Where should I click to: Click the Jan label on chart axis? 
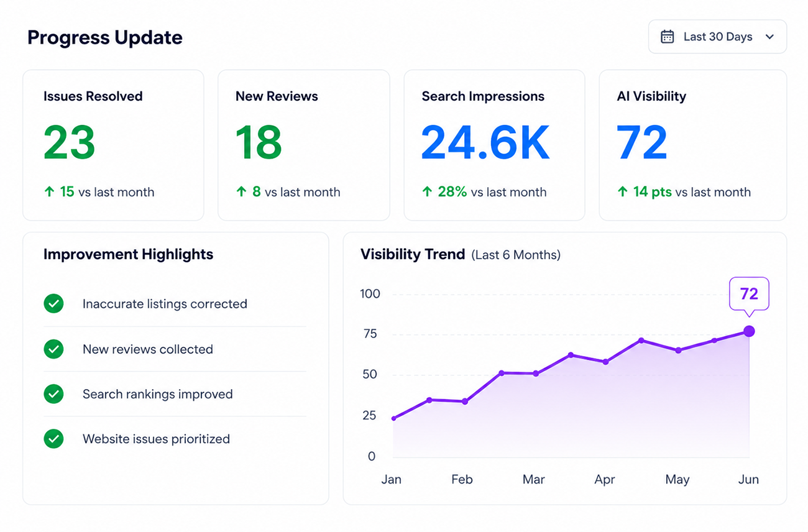[x=392, y=480]
